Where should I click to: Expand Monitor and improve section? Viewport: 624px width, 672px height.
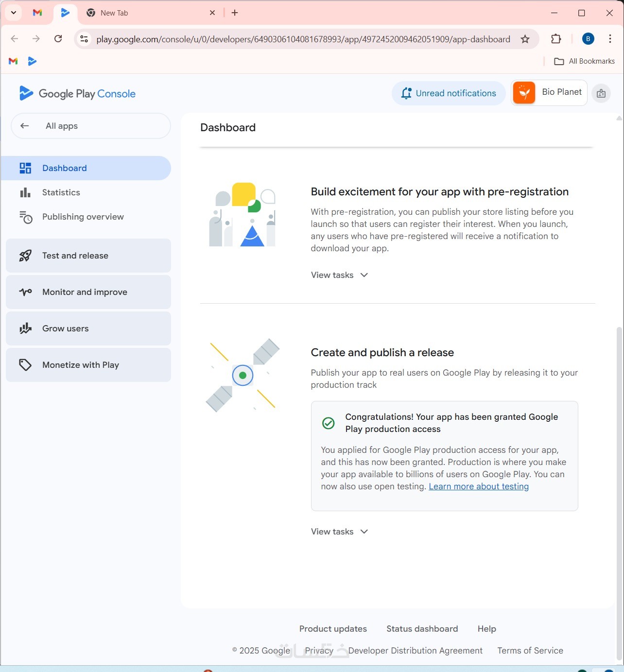(88, 292)
